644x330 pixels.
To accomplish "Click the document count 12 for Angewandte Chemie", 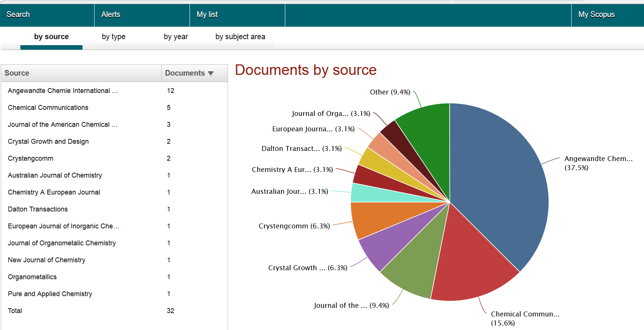I will click(x=170, y=91).
